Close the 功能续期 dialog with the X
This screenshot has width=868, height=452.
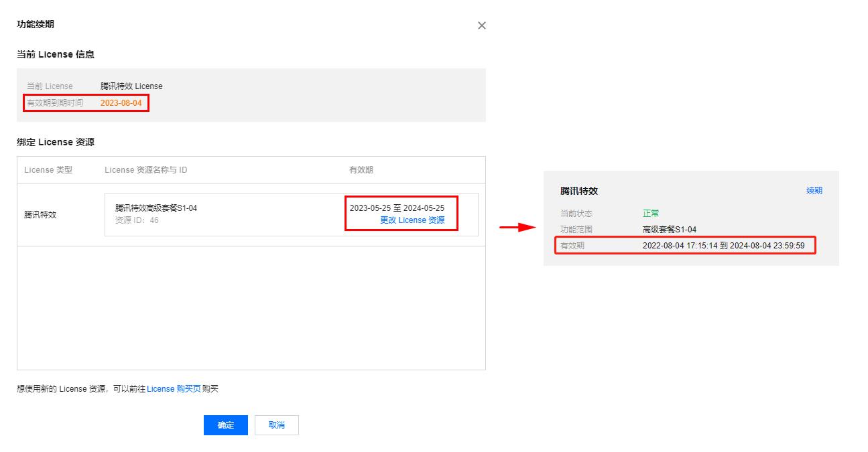click(x=481, y=25)
